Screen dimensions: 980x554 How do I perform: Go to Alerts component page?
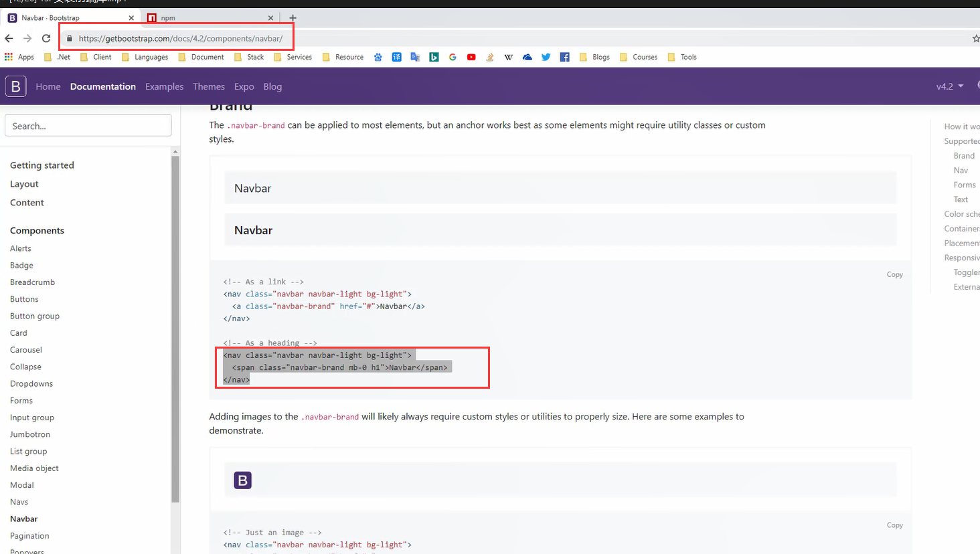tap(21, 248)
